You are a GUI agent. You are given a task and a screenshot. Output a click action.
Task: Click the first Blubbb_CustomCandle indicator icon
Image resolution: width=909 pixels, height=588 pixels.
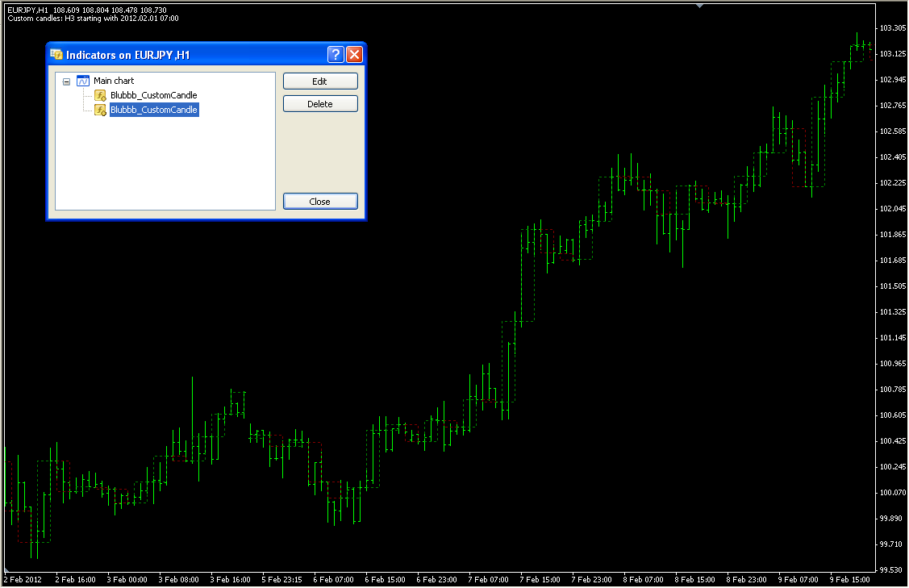click(x=100, y=95)
